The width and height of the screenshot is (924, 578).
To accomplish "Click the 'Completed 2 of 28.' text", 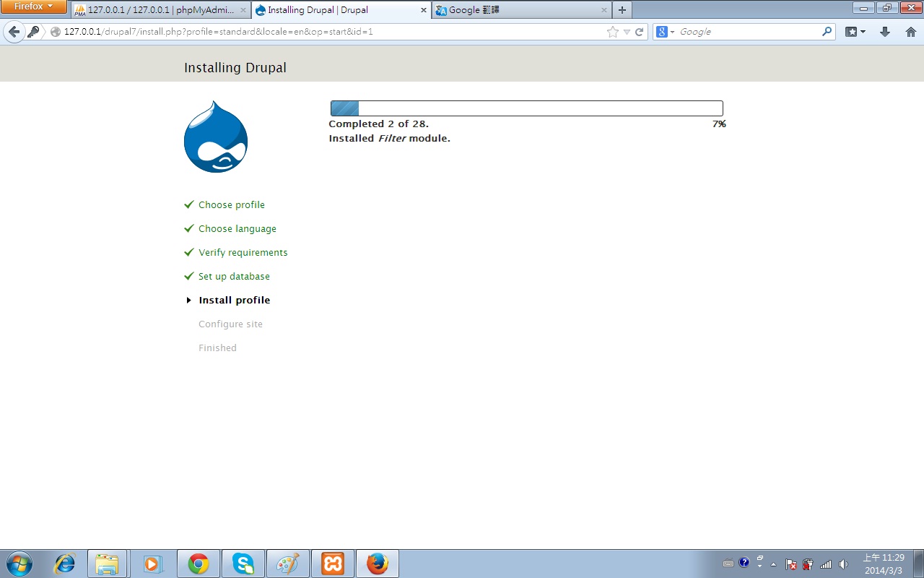I will coord(378,124).
